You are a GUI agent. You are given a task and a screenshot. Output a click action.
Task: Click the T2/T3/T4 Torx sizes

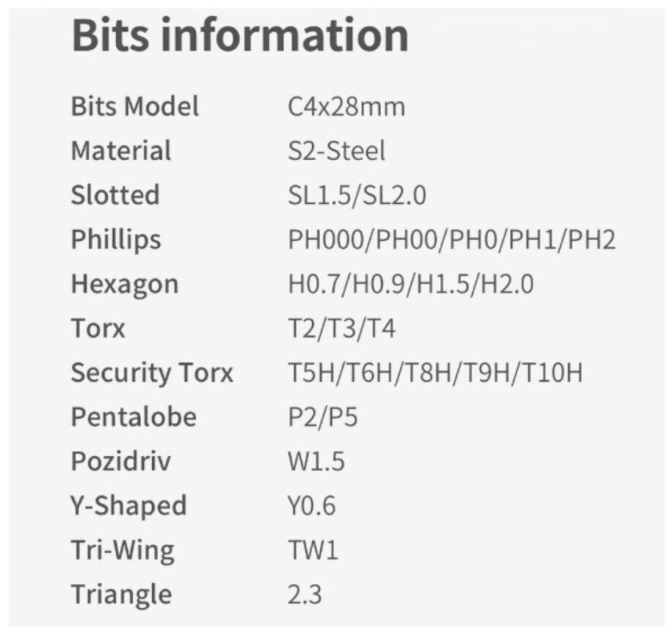click(x=342, y=328)
